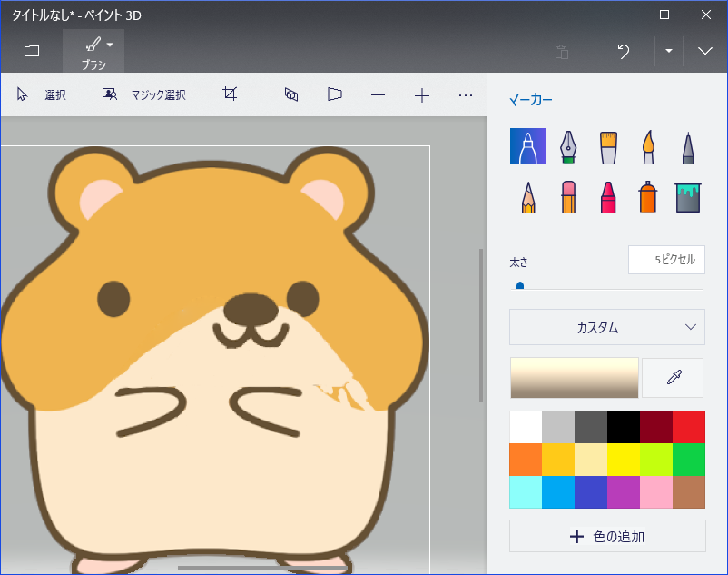Viewport: 728px width, 575px height.
Task: Select the Eraser tool
Action: (x=568, y=197)
